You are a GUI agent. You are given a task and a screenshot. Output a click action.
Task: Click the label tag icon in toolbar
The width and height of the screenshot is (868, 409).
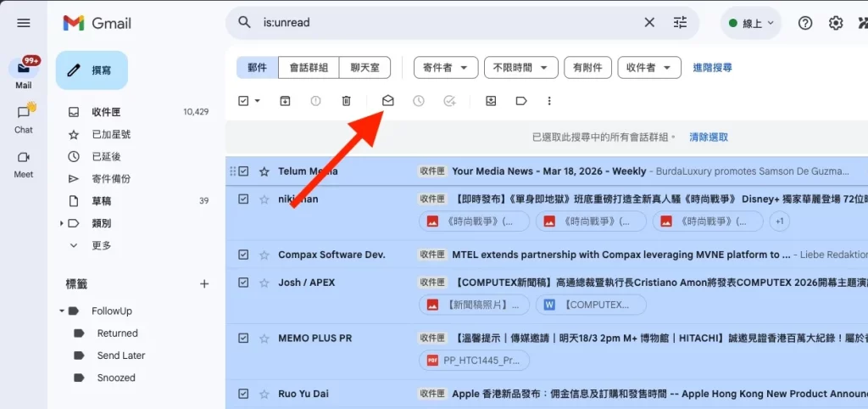click(x=521, y=101)
